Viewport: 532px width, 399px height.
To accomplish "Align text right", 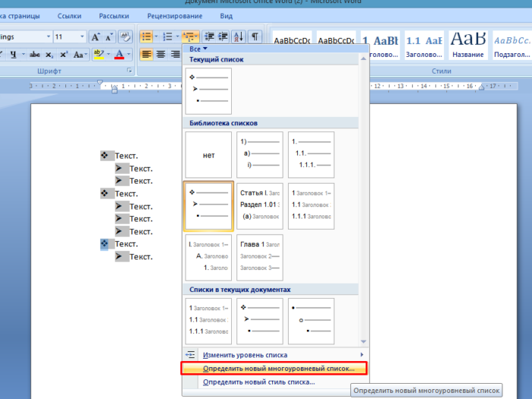I will (175, 54).
